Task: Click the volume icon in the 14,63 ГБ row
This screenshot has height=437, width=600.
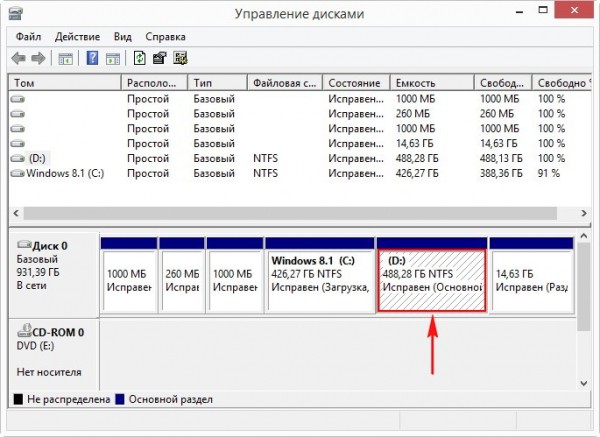Action: coord(18,144)
